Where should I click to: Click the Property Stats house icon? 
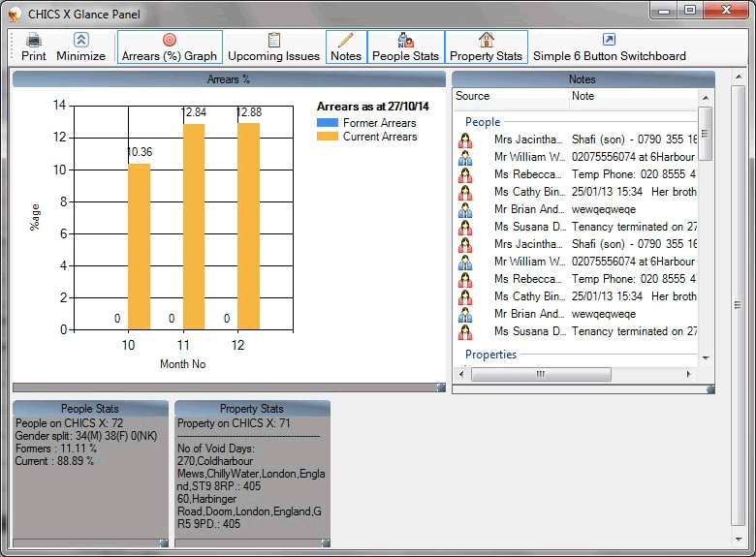tap(486, 40)
